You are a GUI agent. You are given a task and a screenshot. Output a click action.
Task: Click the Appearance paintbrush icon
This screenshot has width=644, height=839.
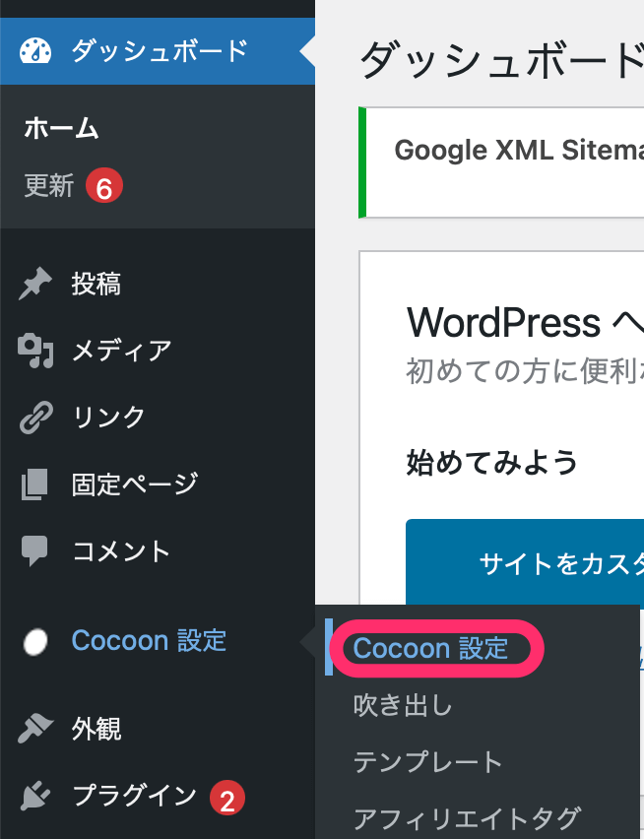35,729
